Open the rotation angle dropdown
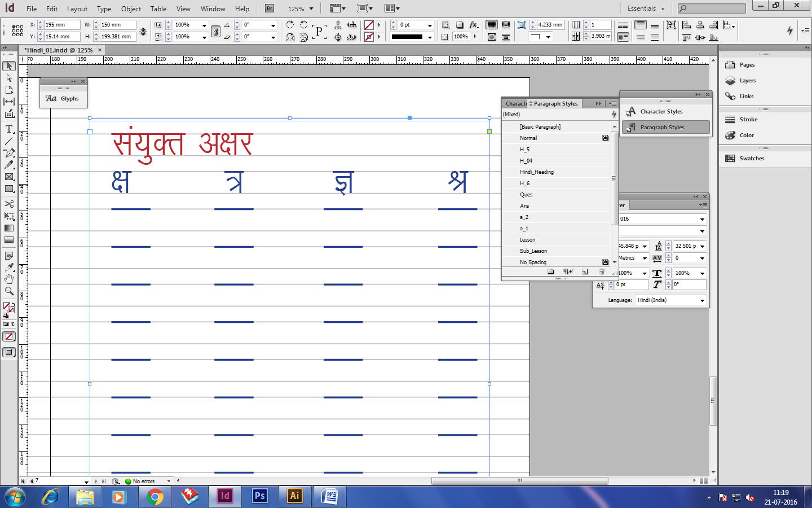Viewport: 812px width, 508px height. tap(273, 25)
